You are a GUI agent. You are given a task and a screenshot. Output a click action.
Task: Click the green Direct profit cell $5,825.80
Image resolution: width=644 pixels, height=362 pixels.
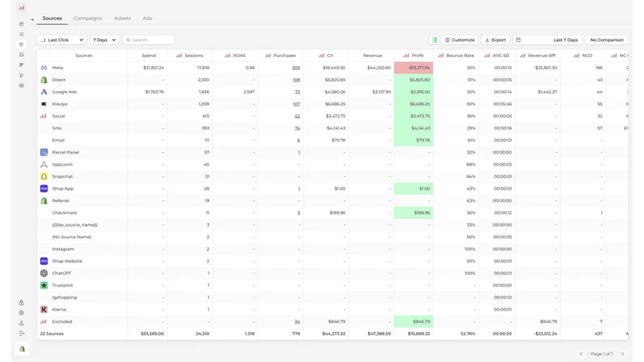click(x=414, y=80)
